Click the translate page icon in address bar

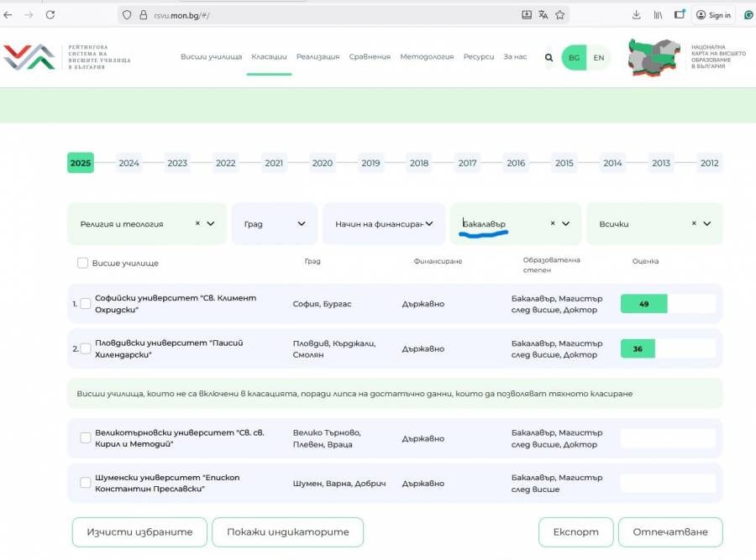[x=543, y=15]
